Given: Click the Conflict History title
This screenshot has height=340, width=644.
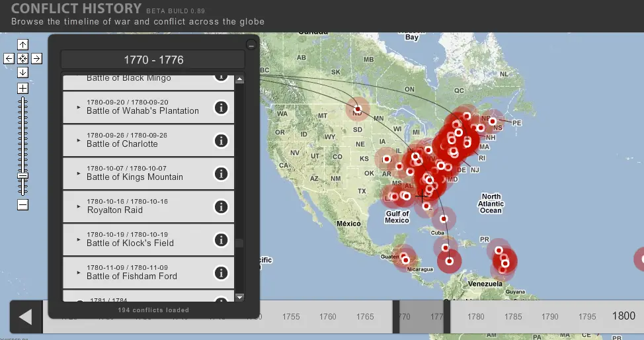Looking at the screenshot, I should (77, 8).
